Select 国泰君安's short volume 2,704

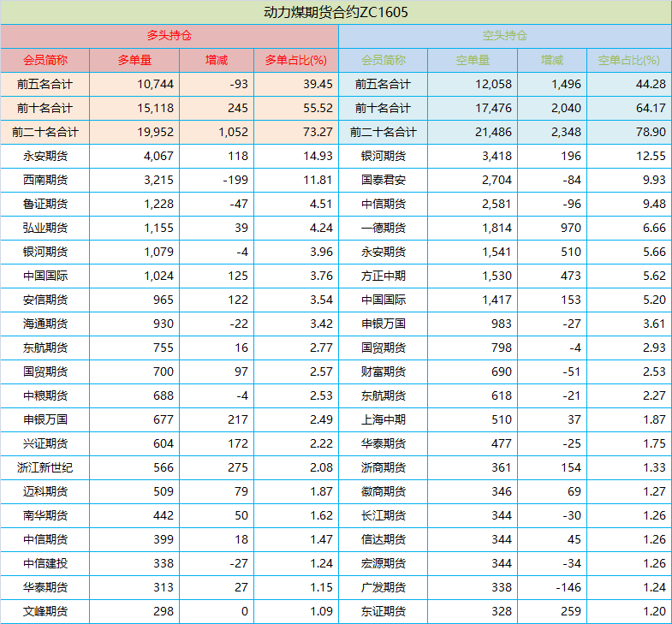pos(497,180)
